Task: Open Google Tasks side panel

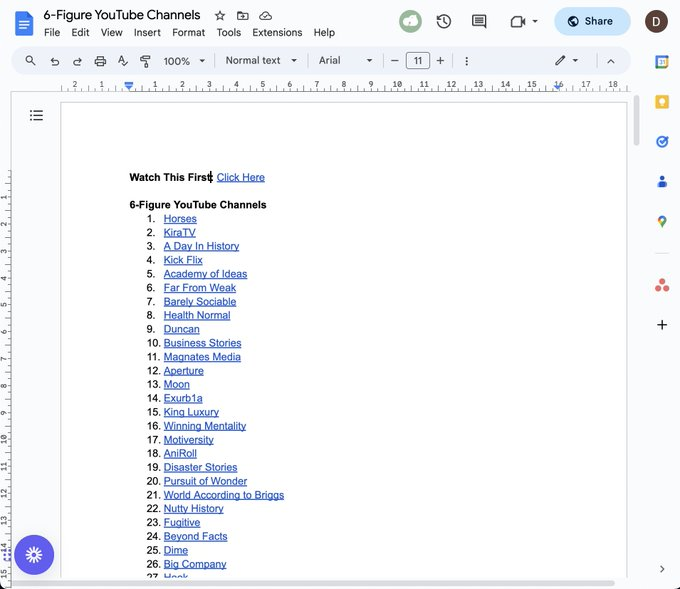Action: [662, 141]
